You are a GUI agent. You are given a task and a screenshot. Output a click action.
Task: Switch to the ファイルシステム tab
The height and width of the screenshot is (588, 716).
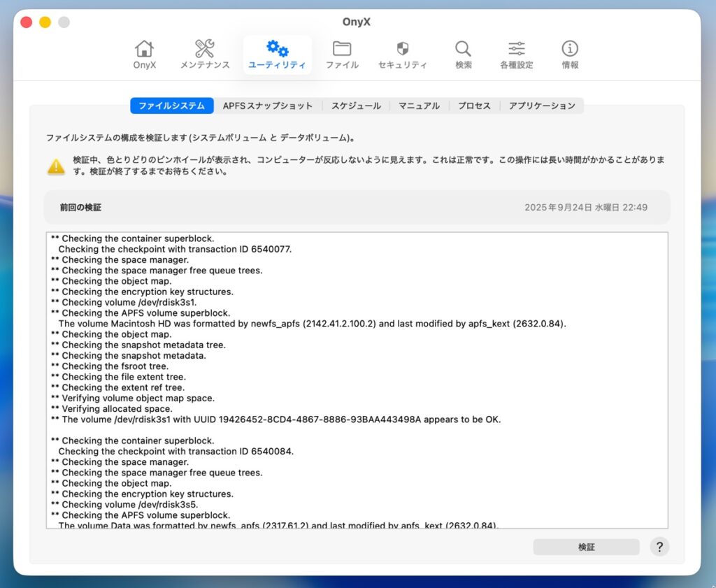pos(171,106)
